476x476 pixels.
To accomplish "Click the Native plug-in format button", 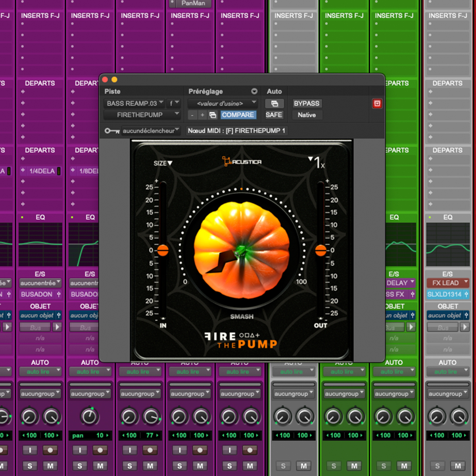I will 307,115.
